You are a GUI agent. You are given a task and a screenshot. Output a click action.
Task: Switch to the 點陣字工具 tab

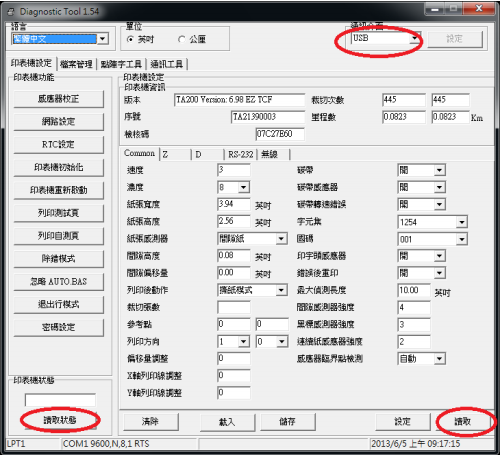[x=121, y=64]
